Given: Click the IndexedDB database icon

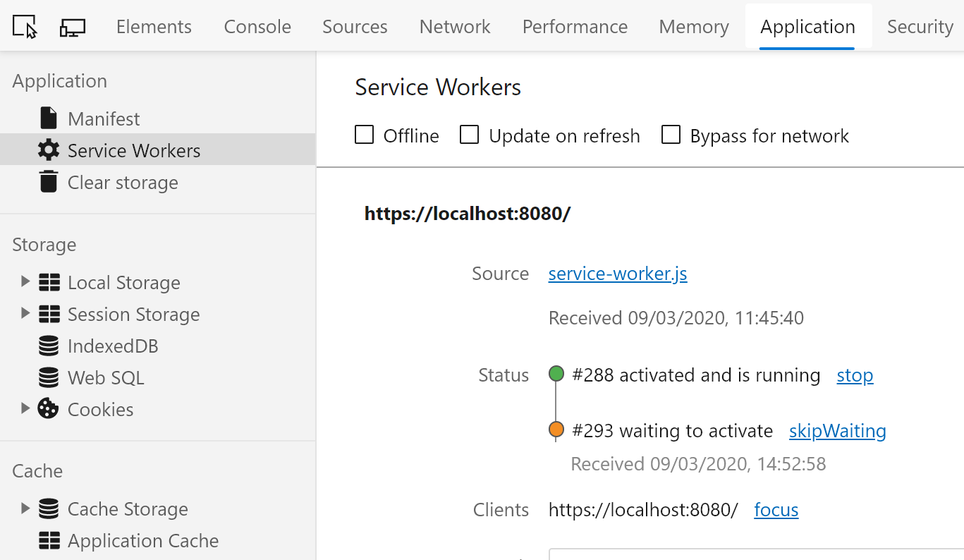Looking at the screenshot, I should coord(48,346).
